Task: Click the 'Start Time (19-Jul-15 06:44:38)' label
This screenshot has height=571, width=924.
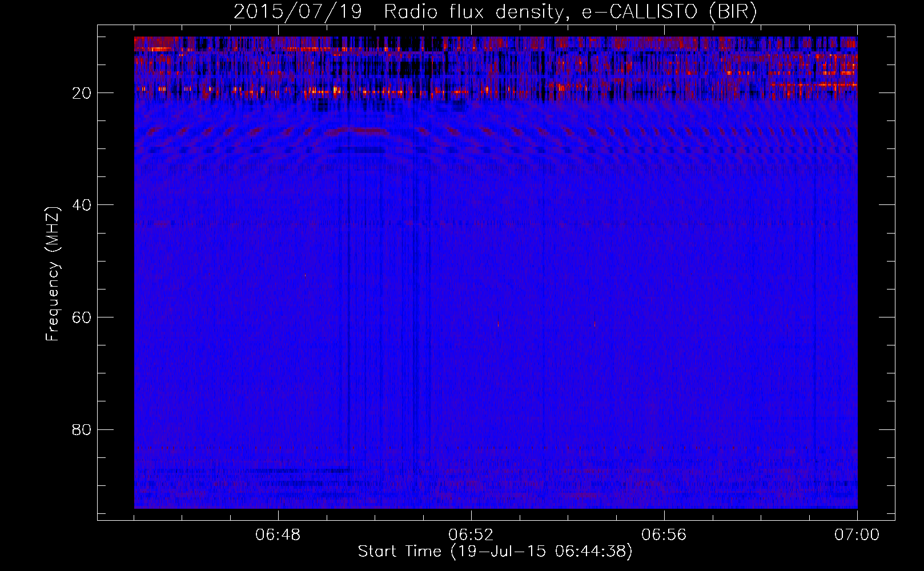Action: [495, 552]
